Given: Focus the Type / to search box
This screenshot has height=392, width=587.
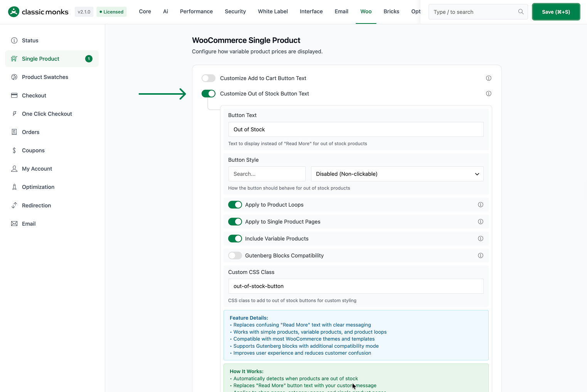Looking at the screenshot, I should pyautogui.click(x=478, y=12).
